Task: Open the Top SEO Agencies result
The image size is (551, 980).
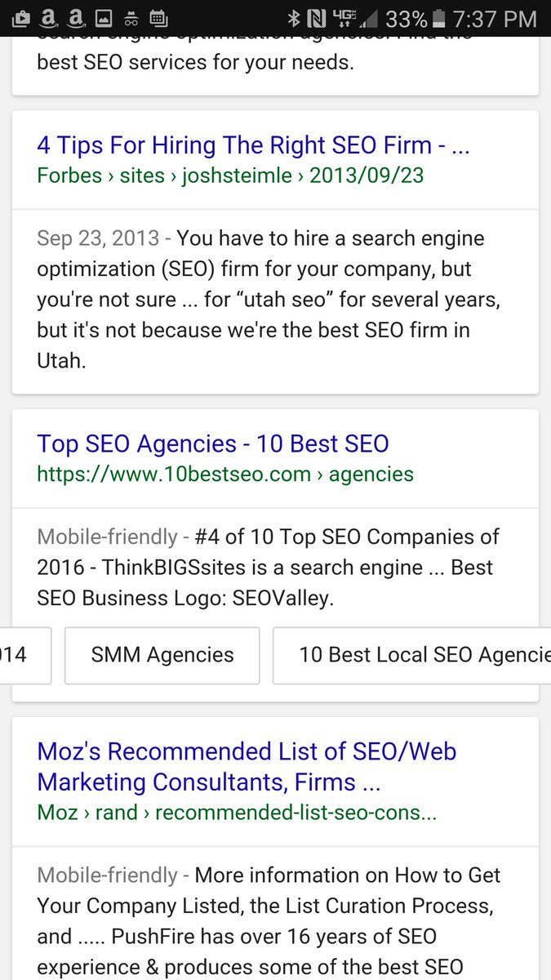Action: pyautogui.click(x=212, y=442)
